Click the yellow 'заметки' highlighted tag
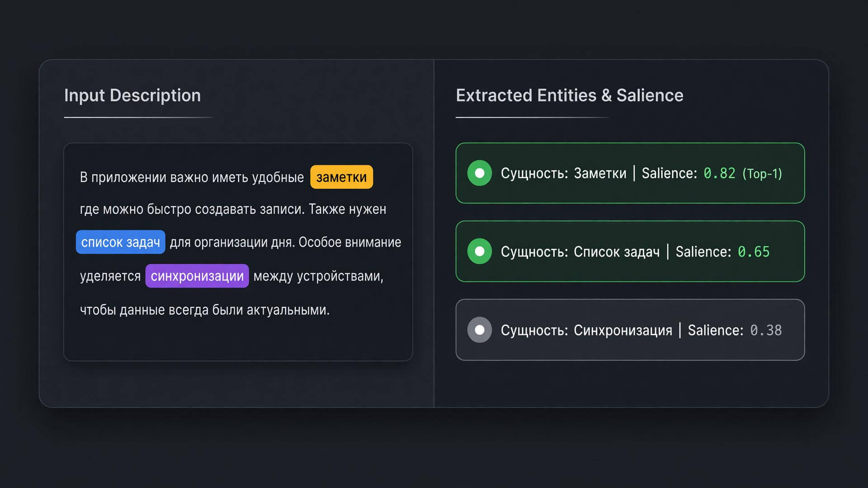This screenshot has width=868, height=488. coord(341,177)
